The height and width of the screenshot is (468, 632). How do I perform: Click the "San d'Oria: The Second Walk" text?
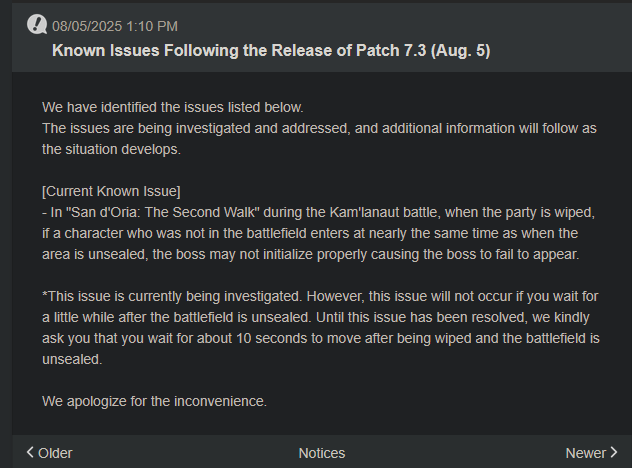point(165,212)
